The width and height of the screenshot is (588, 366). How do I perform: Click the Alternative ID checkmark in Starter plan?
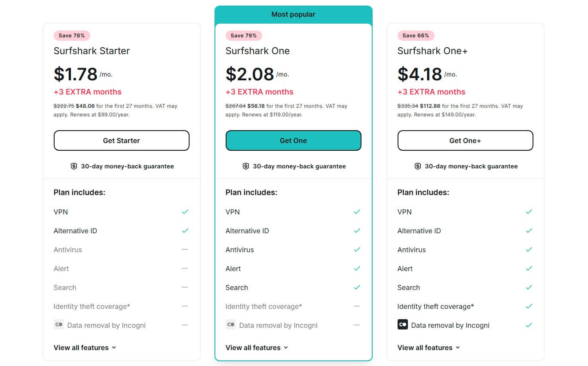[185, 230]
